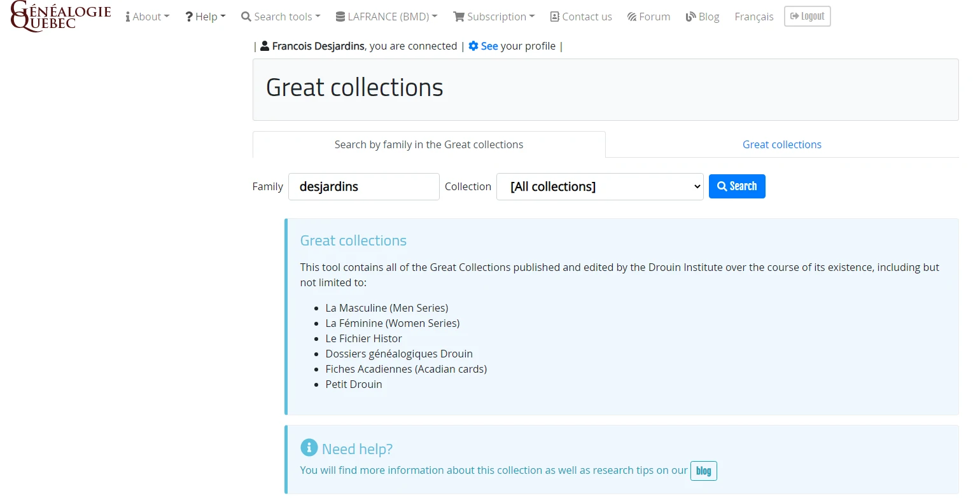
Task: Click the Logout button
Action: point(807,17)
